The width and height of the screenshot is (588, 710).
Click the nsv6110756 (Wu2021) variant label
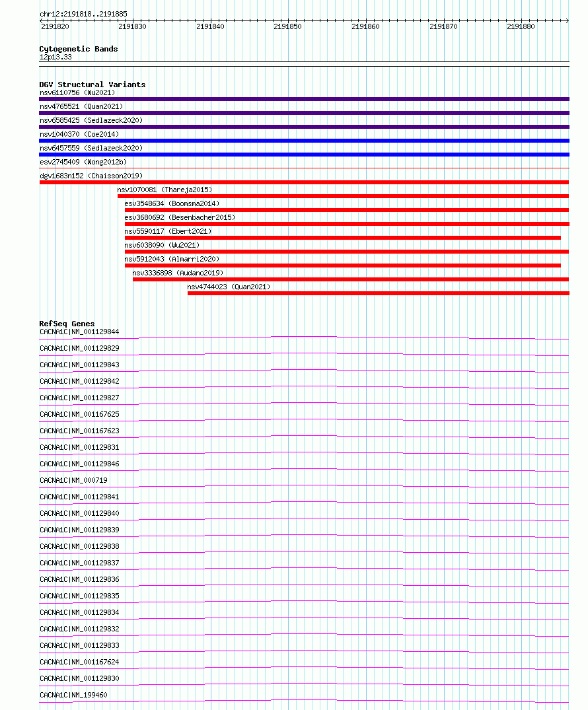click(x=77, y=93)
